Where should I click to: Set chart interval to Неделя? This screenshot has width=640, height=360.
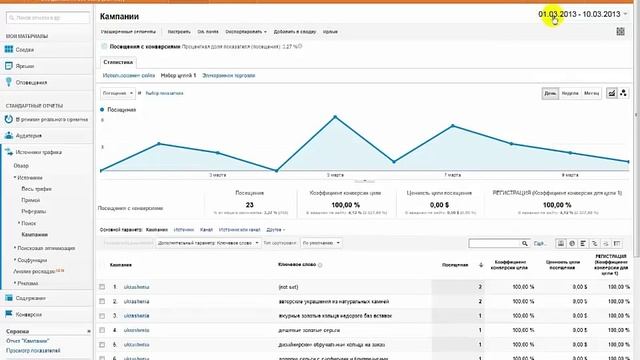tap(570, 93)
